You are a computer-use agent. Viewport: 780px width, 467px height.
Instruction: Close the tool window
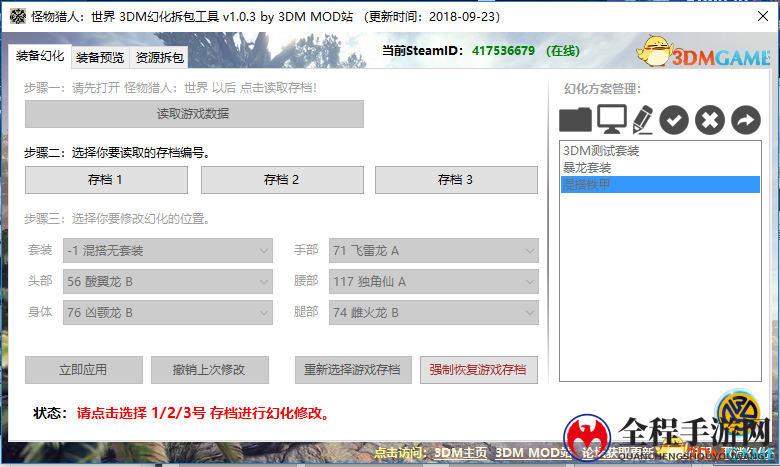pyautogui.click(x=763, y=16)
